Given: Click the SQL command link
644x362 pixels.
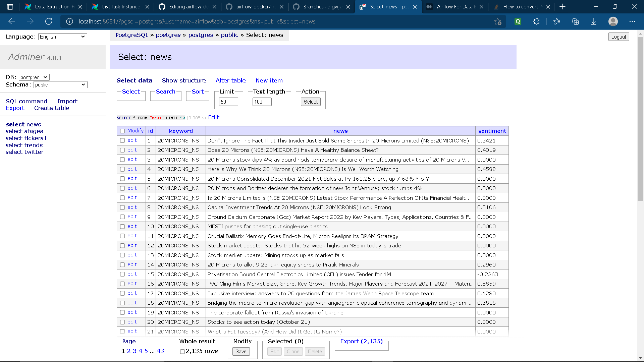Looking at the screenshot, I should click(26, 101).
